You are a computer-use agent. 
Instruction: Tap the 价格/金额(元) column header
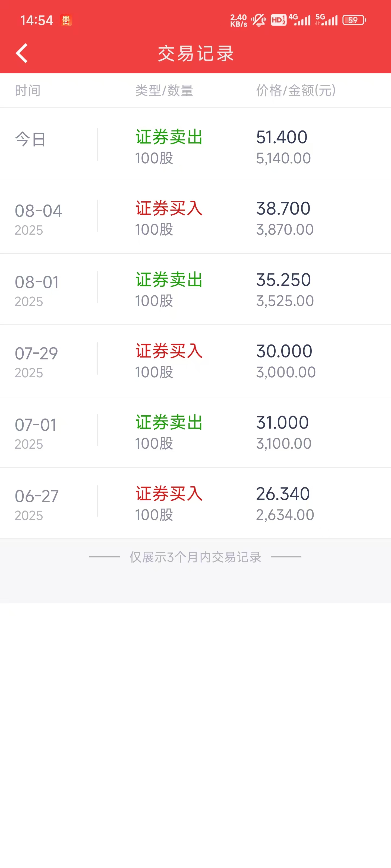(296, 91)
